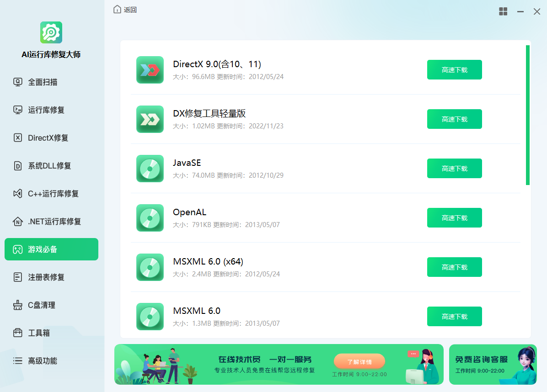The image size is (547, 392).
Task: Open 系统DLL修复 page
Action: pos(49,166)
